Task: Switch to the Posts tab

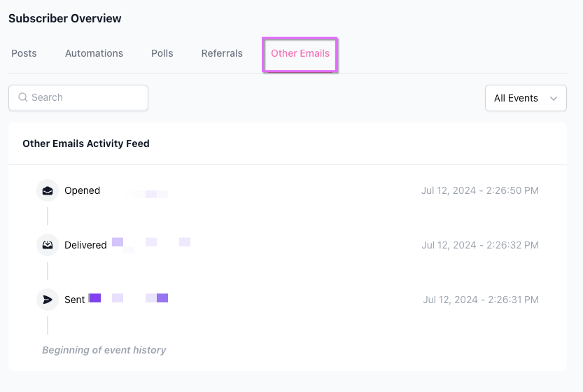Action: (24, 53)
